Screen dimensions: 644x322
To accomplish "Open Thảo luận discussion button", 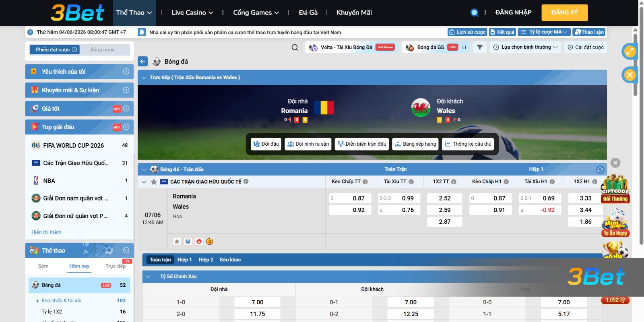I will pos(589,32).
